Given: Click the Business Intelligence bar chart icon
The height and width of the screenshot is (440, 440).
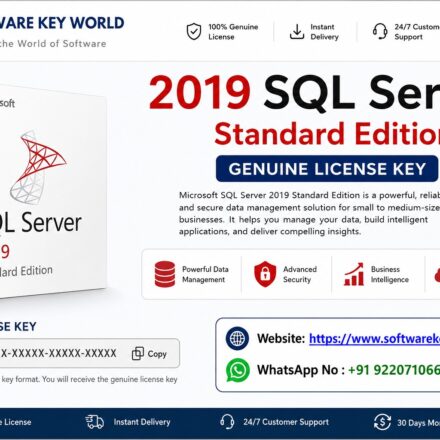Looking at the screenshot, I should tap(354, 274).
